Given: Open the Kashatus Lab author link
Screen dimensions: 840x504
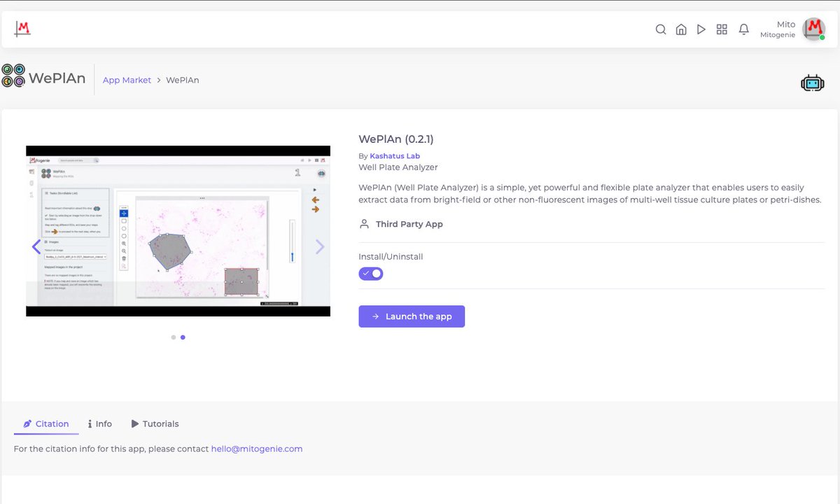Looking at the screenshot, I should 395,156.
